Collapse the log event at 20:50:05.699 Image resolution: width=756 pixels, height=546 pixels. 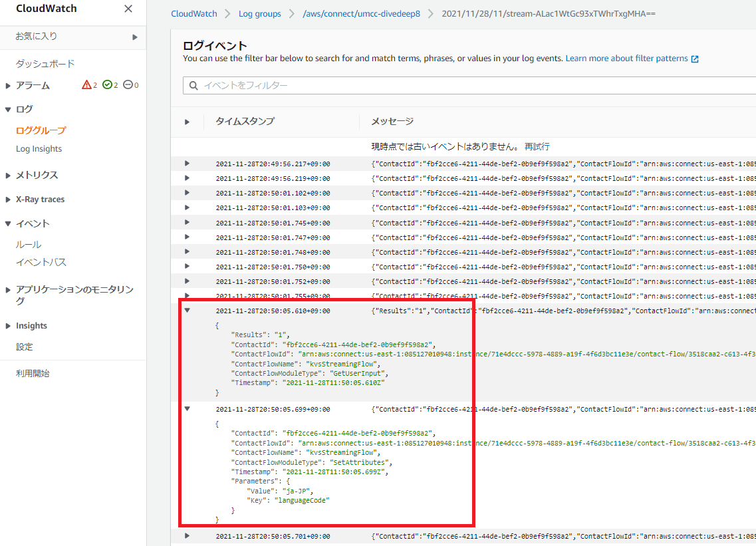[x=187, y=409]
